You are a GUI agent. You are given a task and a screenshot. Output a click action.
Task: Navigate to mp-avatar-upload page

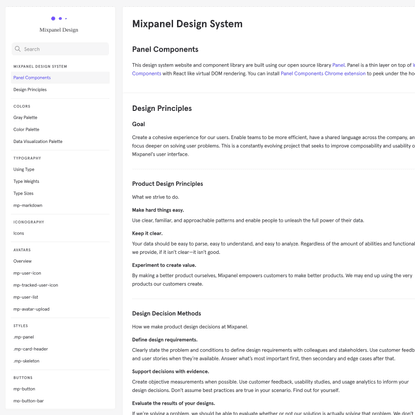(31, 310)
